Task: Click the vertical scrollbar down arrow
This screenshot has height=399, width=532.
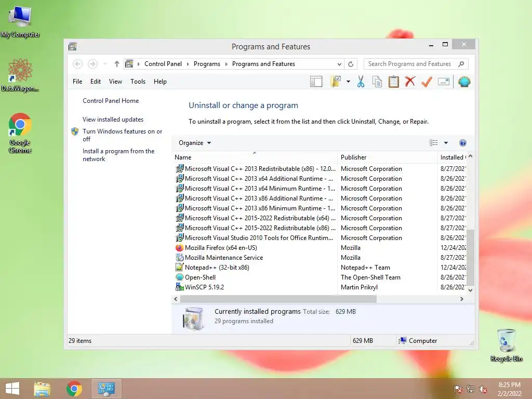Action: coord(470,290)
